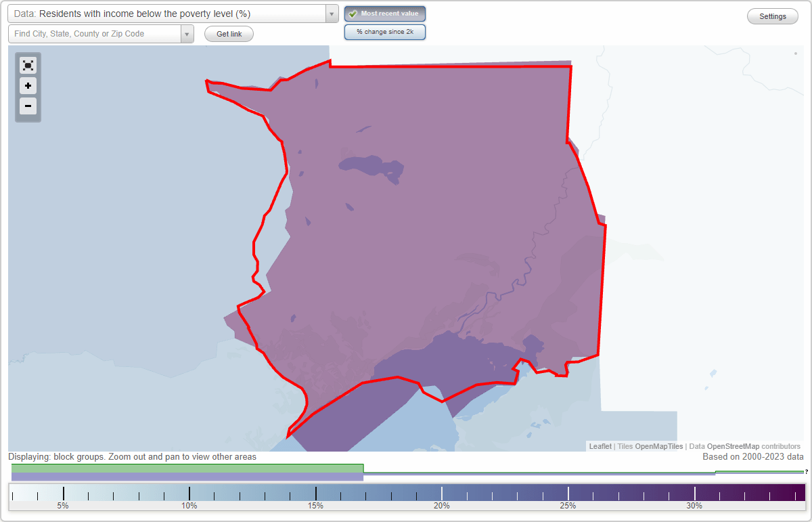The width and height of the screenshot is (812, 522).
Task: Enable the % change since 2k view
Action: [x=384, y=31]
